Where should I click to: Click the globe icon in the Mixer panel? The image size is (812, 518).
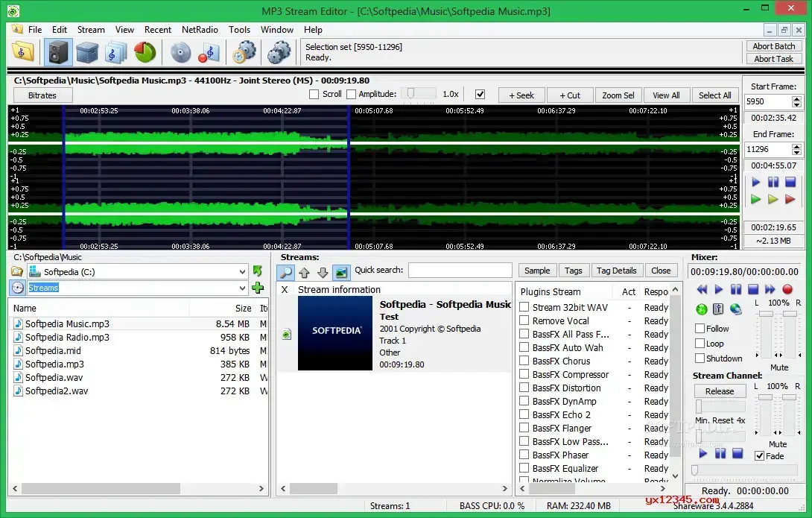[x=736, y=309]
